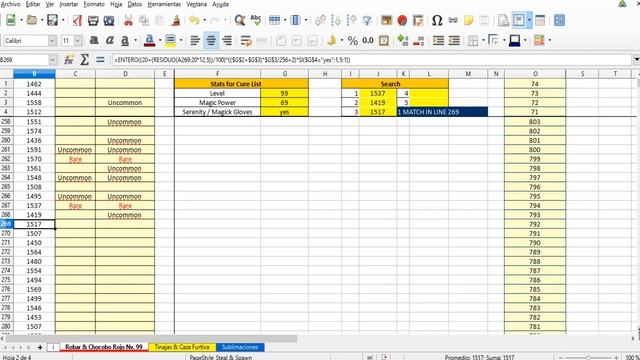Image resolution: width=640 pixels, height=360 pixels.
Task: Click the Insert image icon
Action: pyautogui.click(x=386, y=20)
